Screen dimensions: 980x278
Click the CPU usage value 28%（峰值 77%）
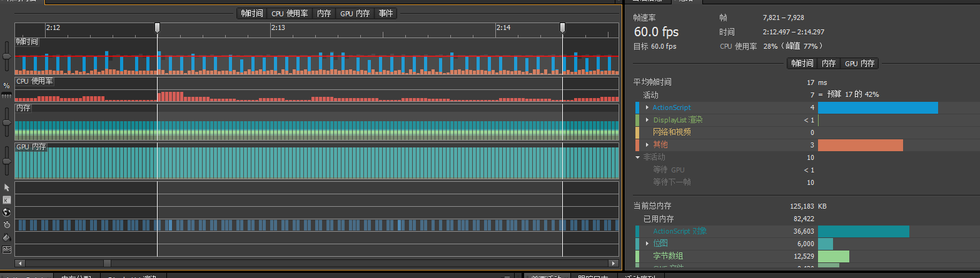coord(794,46)
